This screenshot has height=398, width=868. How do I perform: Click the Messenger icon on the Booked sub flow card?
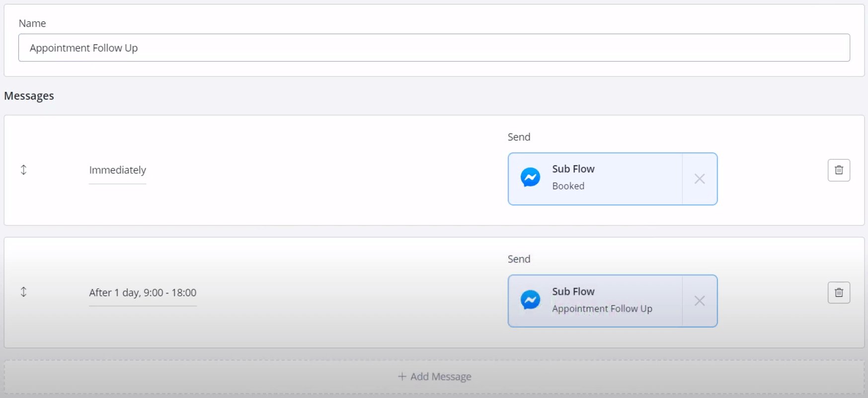point(530,177)
